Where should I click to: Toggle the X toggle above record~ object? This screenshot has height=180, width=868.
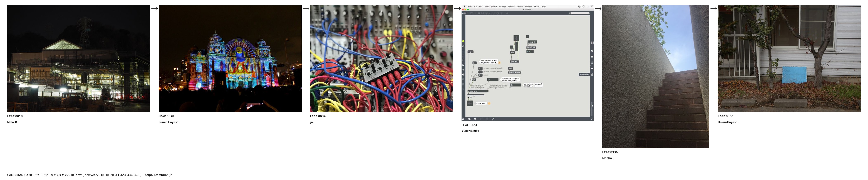click(x=527, y=37)
